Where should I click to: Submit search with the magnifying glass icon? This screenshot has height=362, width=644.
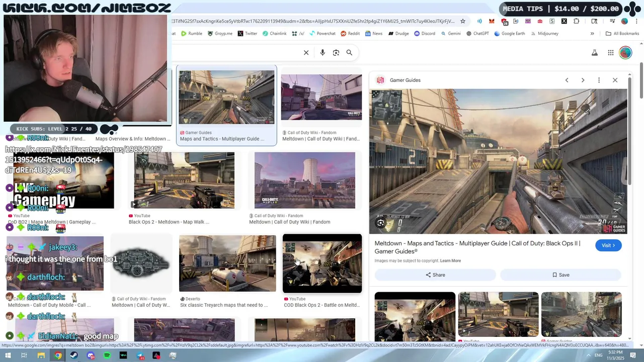click(349, 53)
